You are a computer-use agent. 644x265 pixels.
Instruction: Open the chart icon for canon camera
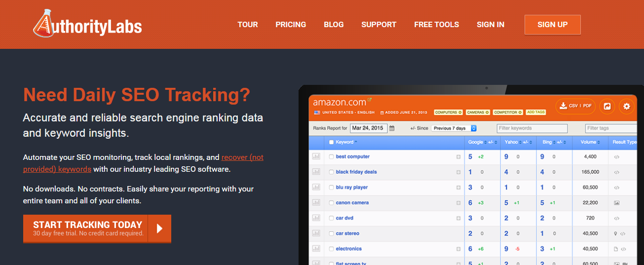[316, 202]
